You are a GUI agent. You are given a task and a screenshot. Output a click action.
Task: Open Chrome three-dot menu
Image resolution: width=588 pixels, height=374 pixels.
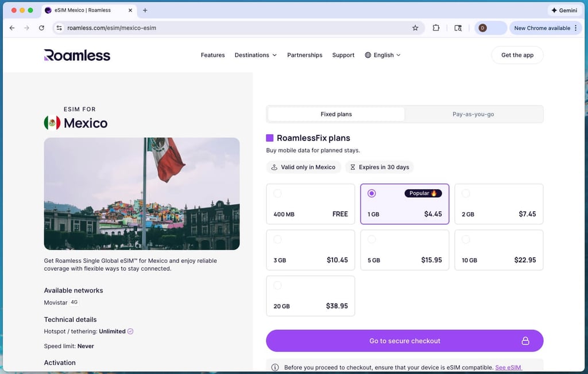tap(575, 28)
